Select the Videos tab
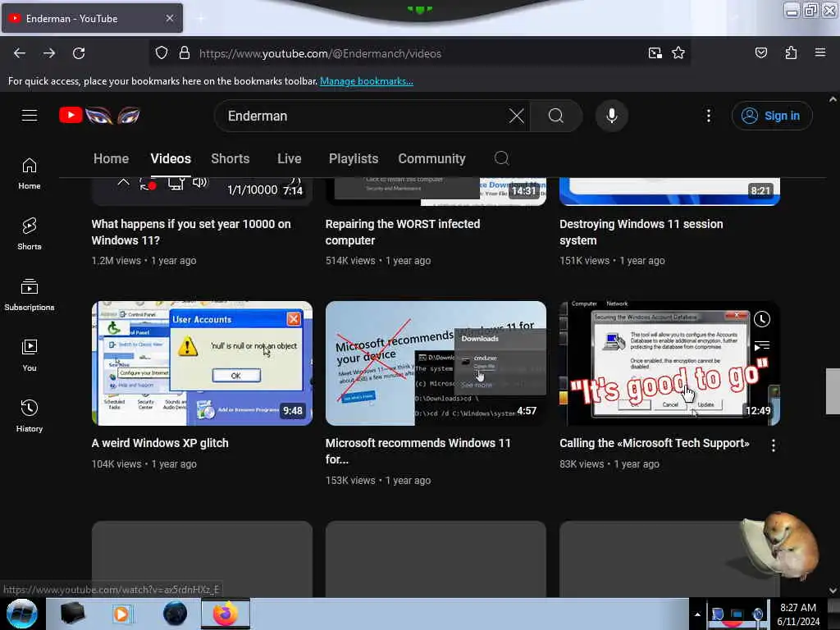This screenshot has height=630, width=840. 171,158
